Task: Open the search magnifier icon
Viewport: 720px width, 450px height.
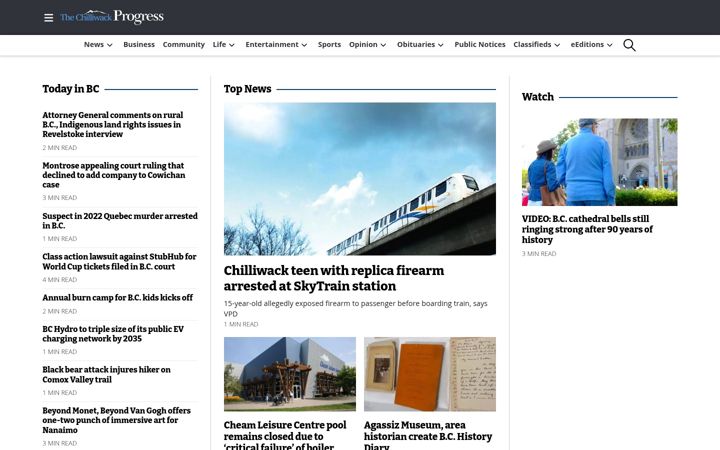Action: pos(629,45)
